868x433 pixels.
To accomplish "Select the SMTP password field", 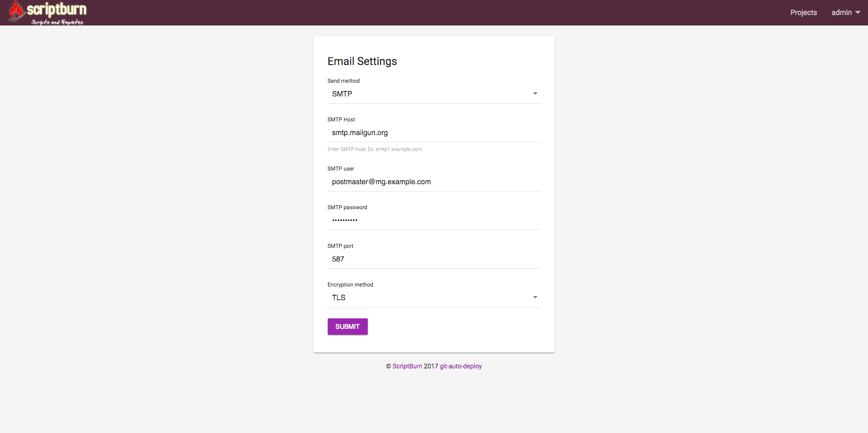I will (x=433, y=221).
